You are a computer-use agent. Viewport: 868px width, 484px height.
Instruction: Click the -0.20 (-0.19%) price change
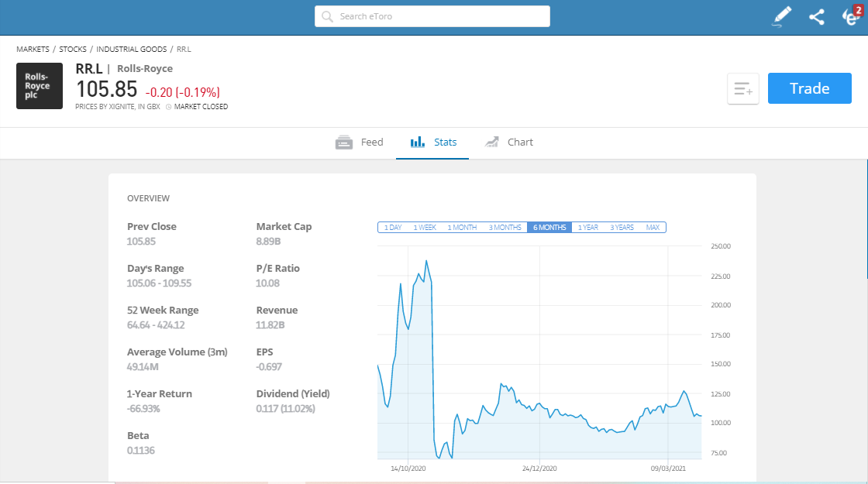click(x=183, y=92)
